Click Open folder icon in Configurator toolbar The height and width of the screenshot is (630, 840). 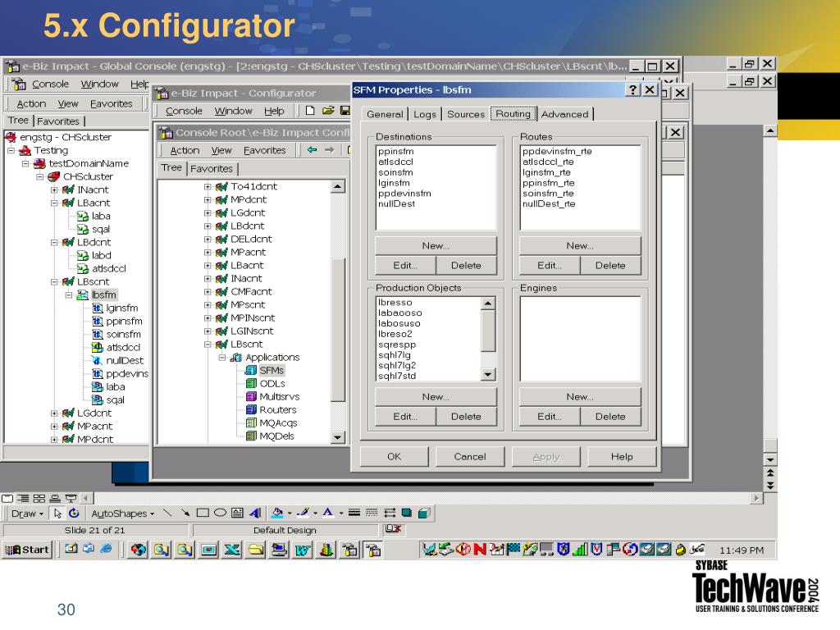click(x=328, y=111)
